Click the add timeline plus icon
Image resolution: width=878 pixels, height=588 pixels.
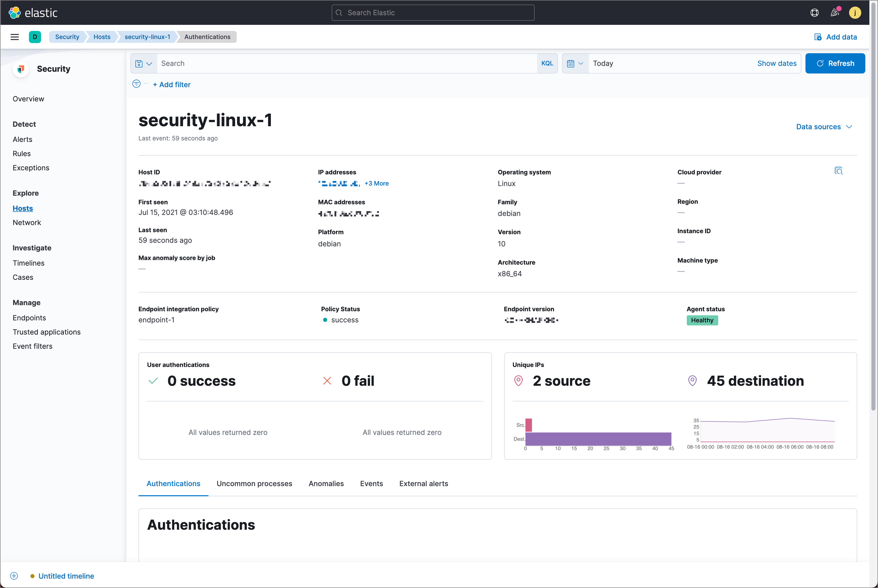click(14, 576)
